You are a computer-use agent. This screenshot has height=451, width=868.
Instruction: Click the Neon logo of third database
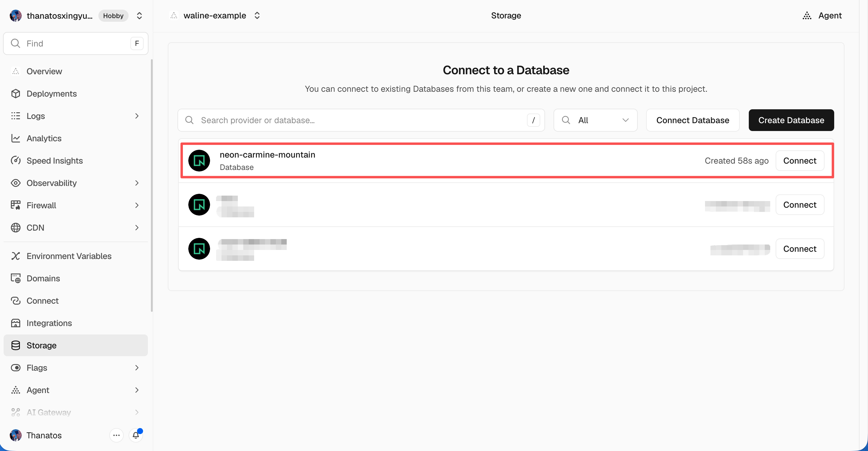click(199, 249)
